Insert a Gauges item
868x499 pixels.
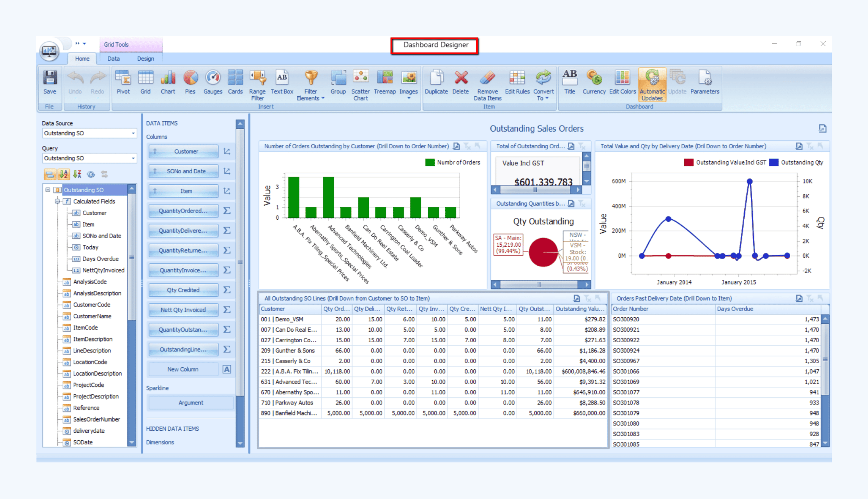coord(213,83)
